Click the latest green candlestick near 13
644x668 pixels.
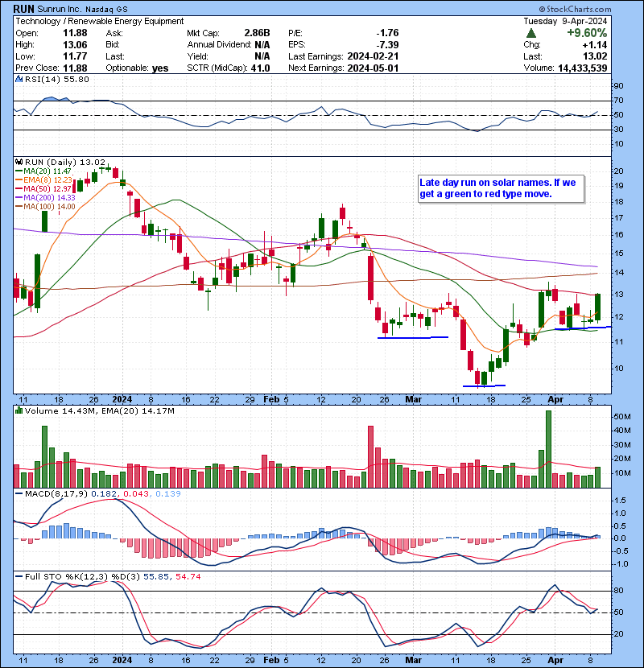597,307
